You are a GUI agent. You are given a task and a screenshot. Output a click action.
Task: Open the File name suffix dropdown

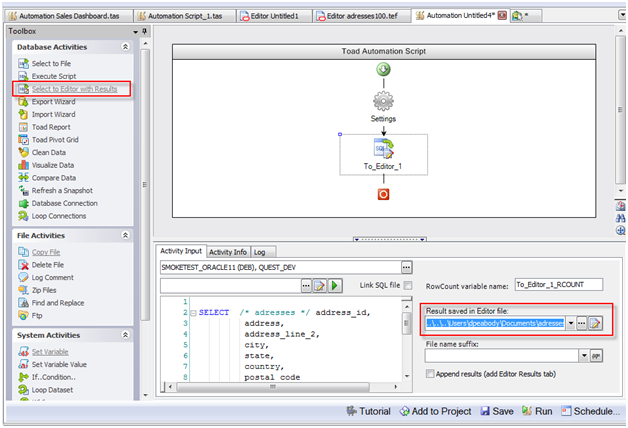tap(584, 356)
